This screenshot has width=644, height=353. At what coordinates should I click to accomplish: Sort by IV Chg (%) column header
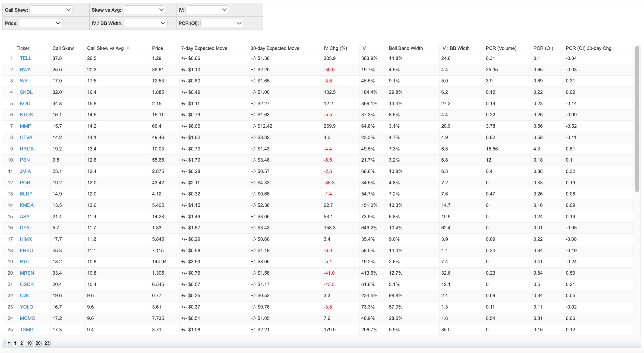tap(335, 48)
